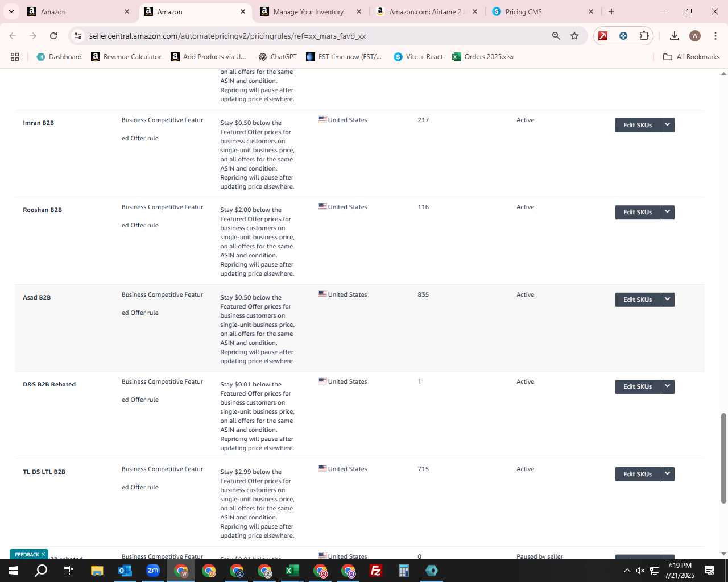The image size is (728, 582).
Task: Click the page vertical scrollbar thumb
Action: pyautogui.click(x=723, y=458)
